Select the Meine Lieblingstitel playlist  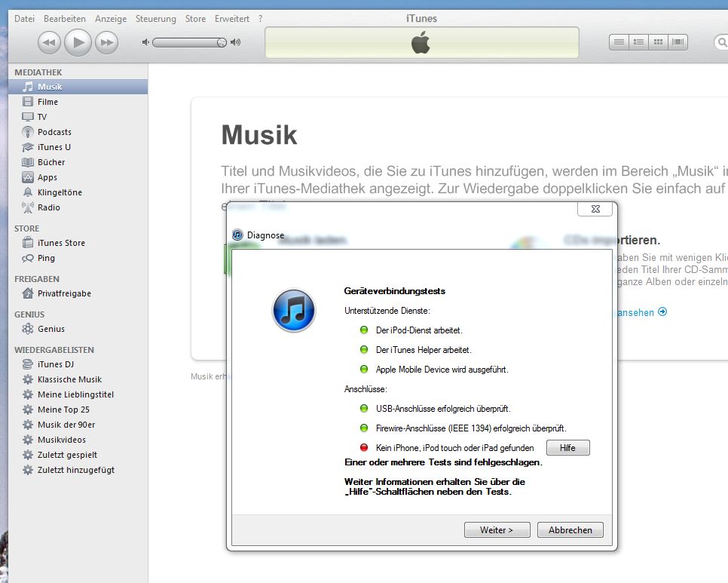[78, 394]
